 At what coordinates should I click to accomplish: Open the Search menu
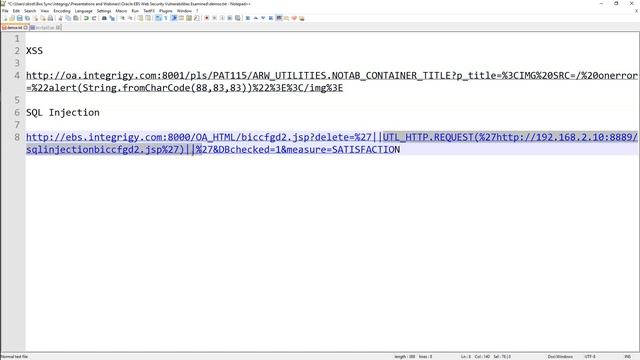point(30,11)
